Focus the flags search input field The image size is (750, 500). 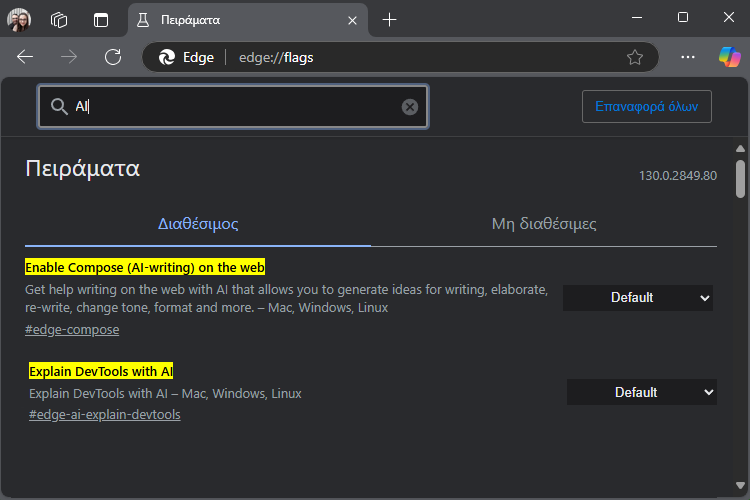tap(233, 107)
